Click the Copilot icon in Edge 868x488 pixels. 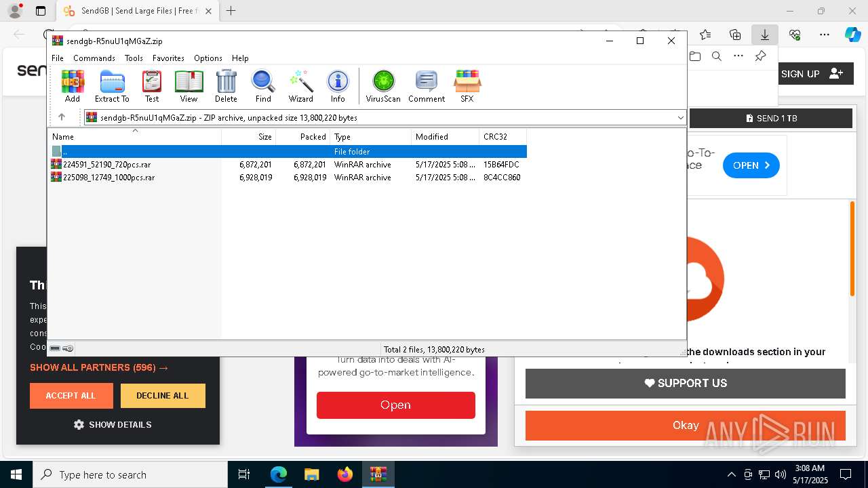852,35
